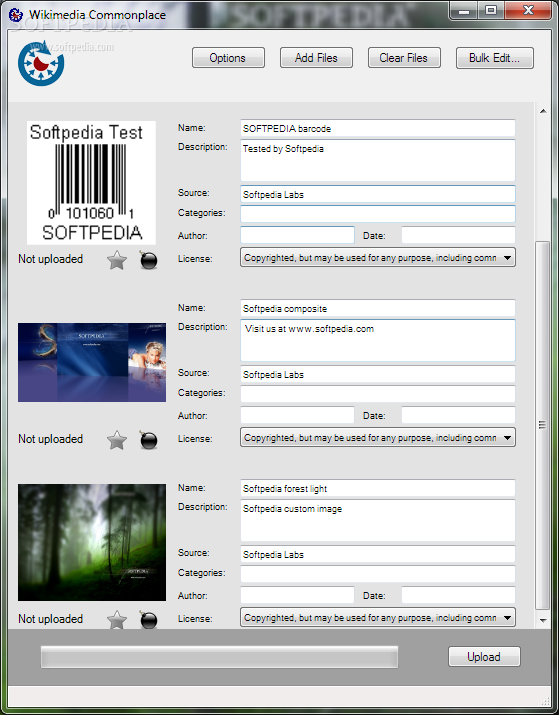Click Not uploaded status under the forest light thumbnail
Viewport: 559px width, 715px height.
(51, 619)
